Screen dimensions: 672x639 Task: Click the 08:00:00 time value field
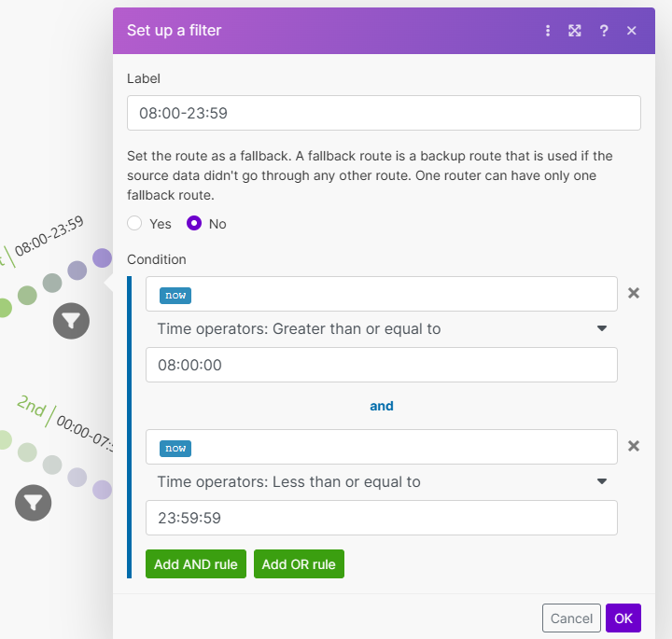pyautogui.click(x=381, y=365)
